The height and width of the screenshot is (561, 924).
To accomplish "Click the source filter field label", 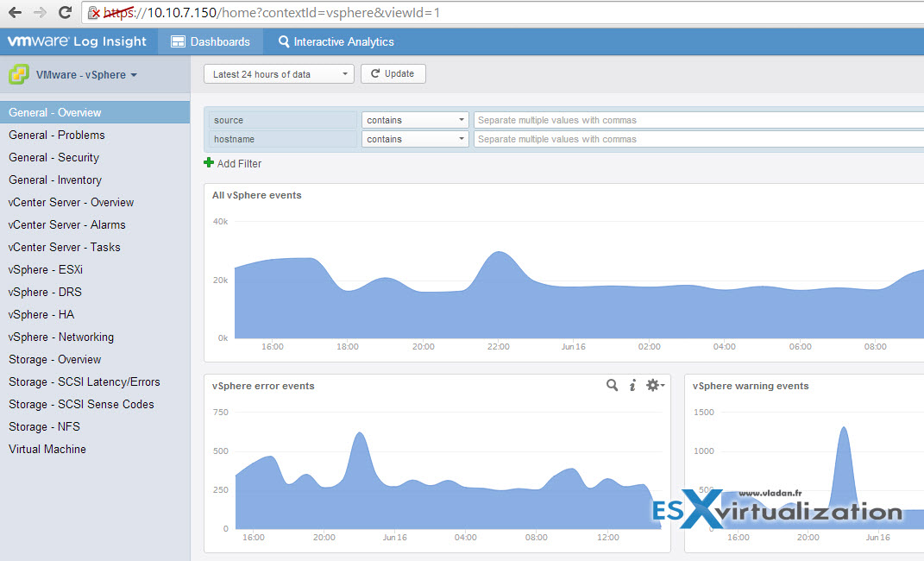I will click(x=283, y=120).
